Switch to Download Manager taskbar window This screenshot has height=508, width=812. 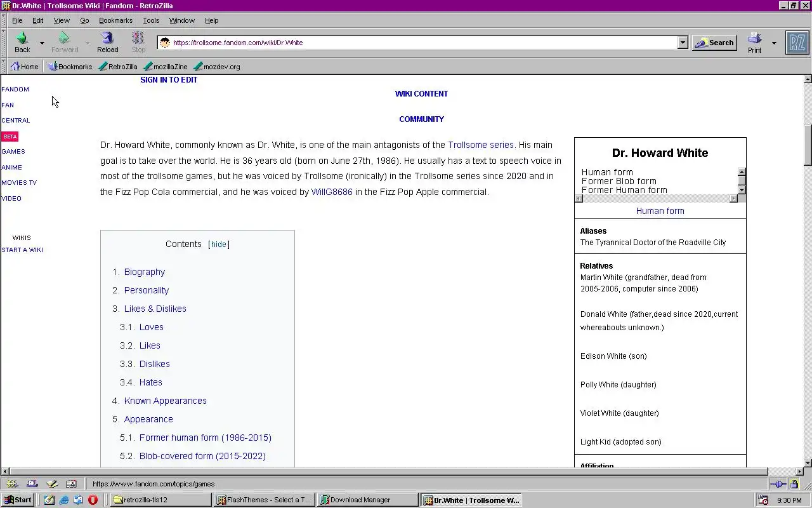pos(367,500)
